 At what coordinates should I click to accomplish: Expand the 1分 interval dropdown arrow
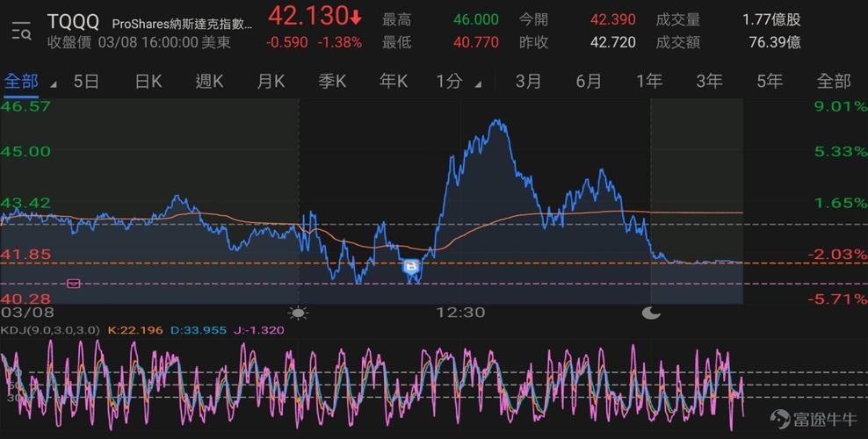pyautogui.click(x=478, y=85)
